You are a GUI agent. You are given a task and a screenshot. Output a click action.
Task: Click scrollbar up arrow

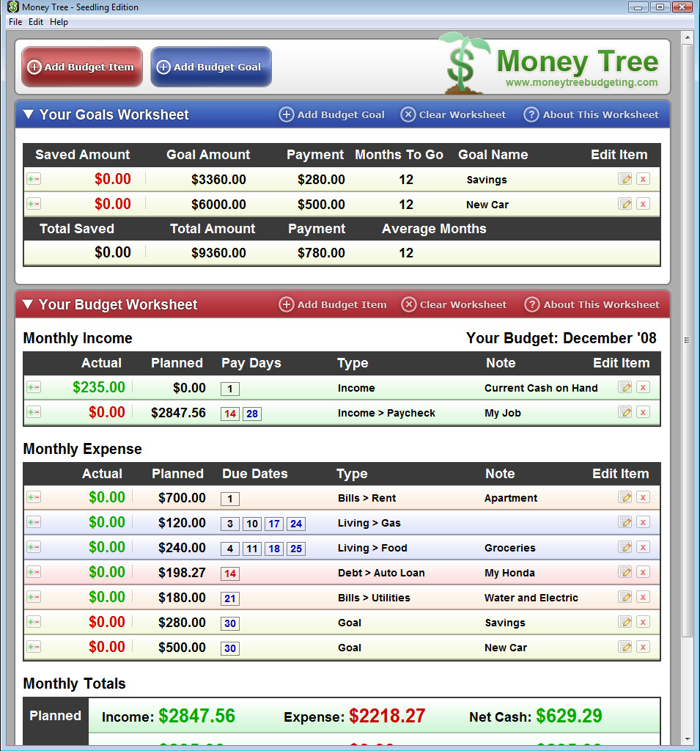point(687,37)
